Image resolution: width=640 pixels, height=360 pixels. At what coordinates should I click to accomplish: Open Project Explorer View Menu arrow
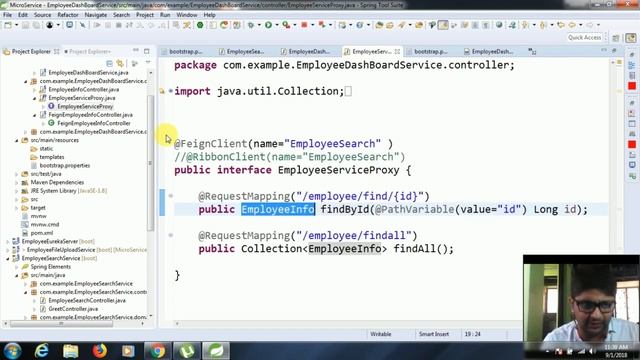click(148, 63)
